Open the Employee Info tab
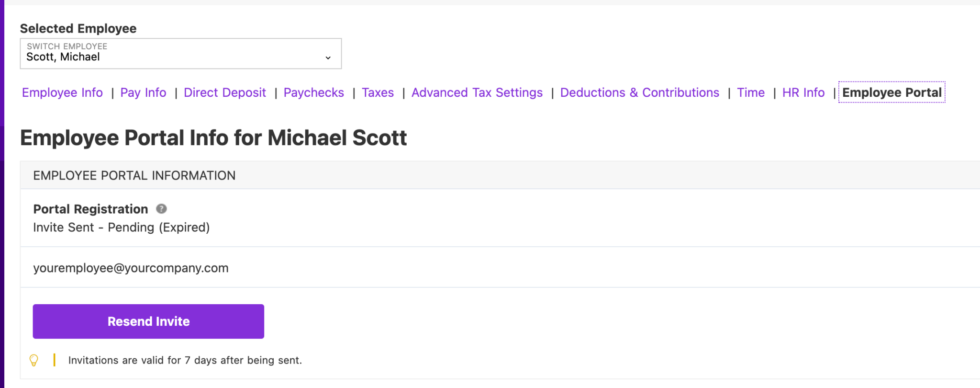 pyautogui.click(x=62, y=92)
